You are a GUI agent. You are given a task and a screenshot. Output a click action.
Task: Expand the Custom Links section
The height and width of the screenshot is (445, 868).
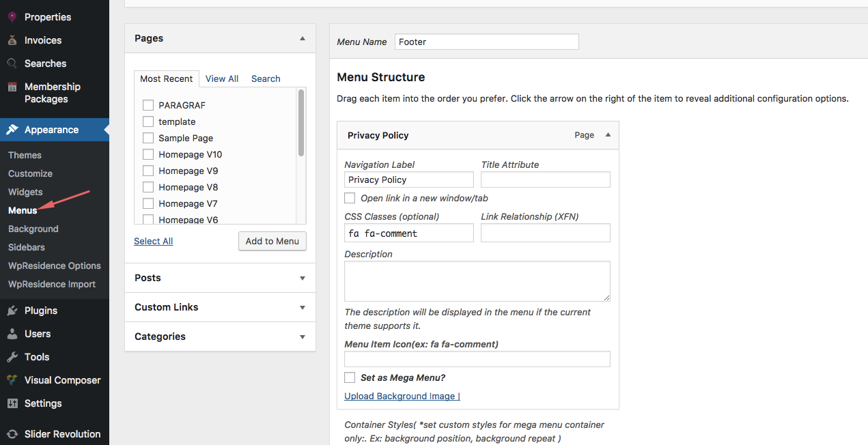point(303,308)
